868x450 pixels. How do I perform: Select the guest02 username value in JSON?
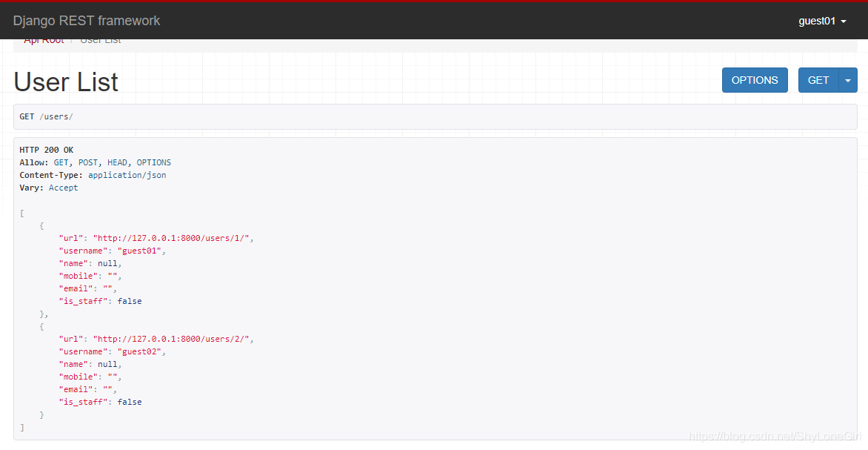click(x=140, y=351)
